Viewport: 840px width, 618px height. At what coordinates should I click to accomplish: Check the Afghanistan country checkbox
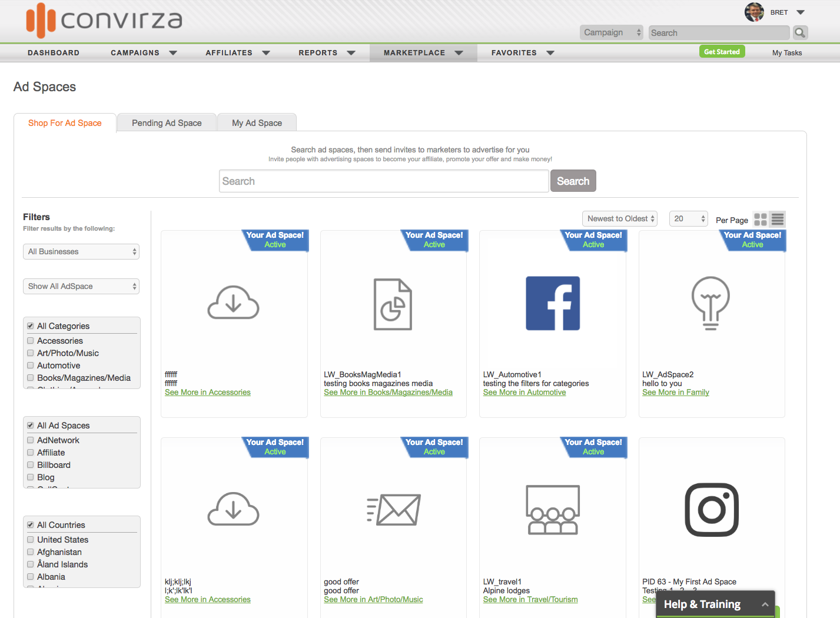31,551
